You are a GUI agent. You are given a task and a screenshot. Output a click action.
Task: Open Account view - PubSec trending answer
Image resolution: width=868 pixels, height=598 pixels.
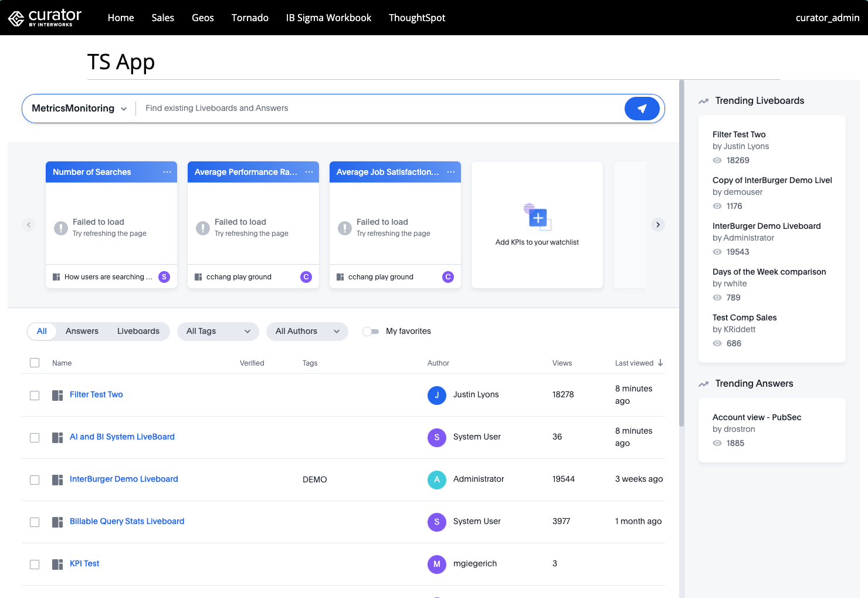(757, 417)
